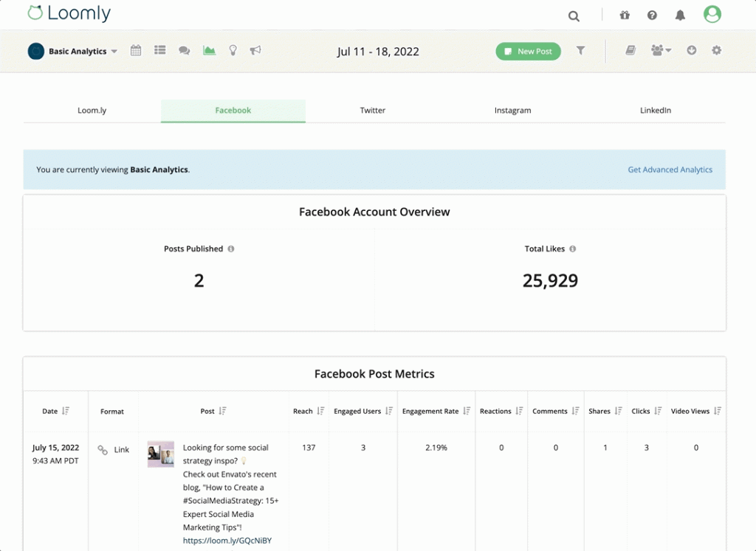Image resolution: width=756 pixels, height=551 pixels.
Task: Open the settings gear icon
Action: tap(716, 50)
